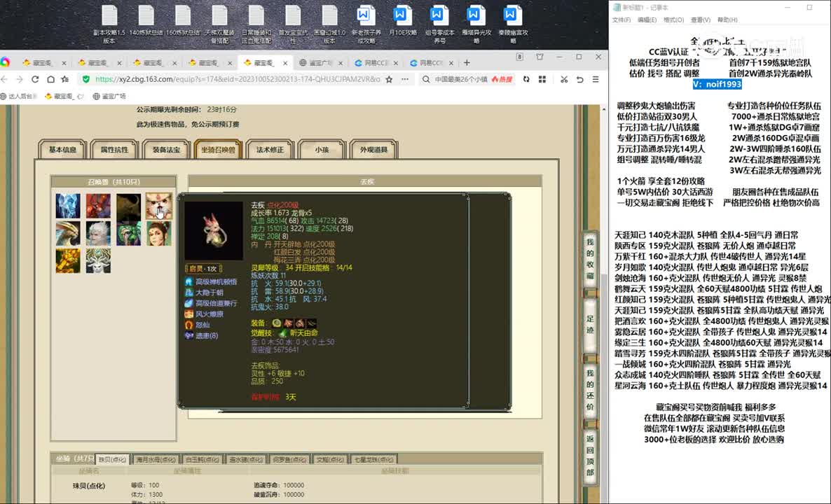This screenshot has height=504, width=831.
Task: Select the red demon summon portrait
Action: [99, 206]
